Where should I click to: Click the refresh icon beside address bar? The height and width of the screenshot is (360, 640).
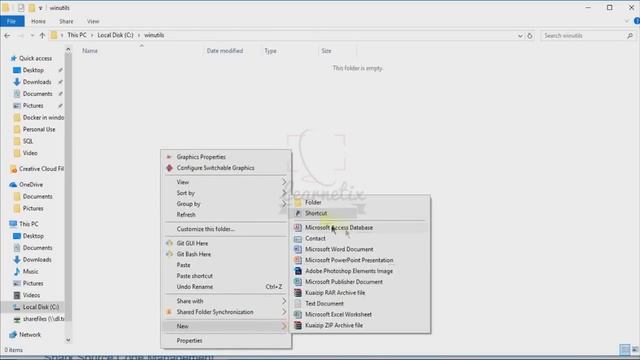[530, 36]
